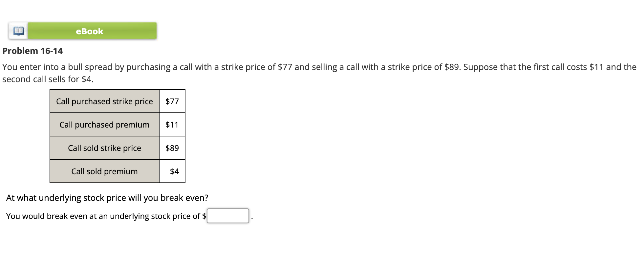Viewport: 644px width, 261px height.
Task: Click the green eBook button label
Action: tap(89, 31)
